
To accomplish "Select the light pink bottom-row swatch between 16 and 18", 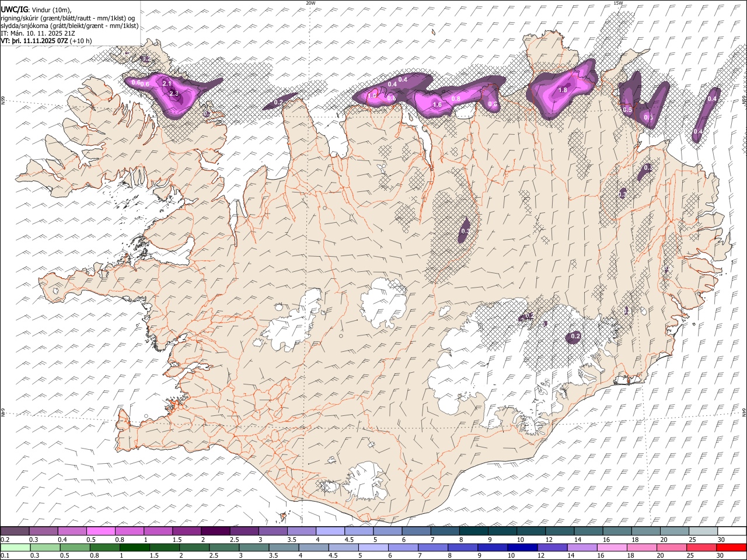I will (x=612, y=547).
